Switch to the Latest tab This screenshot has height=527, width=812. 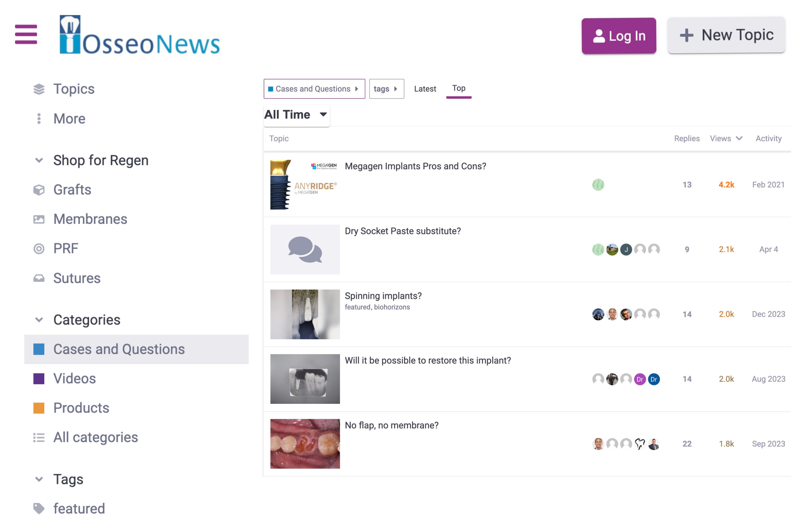[x=425, y=89]
